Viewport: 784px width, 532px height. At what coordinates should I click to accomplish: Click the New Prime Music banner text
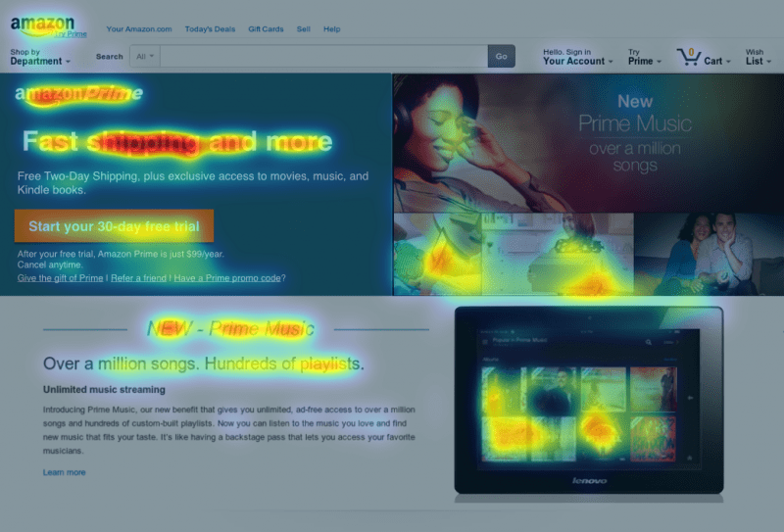635,133
